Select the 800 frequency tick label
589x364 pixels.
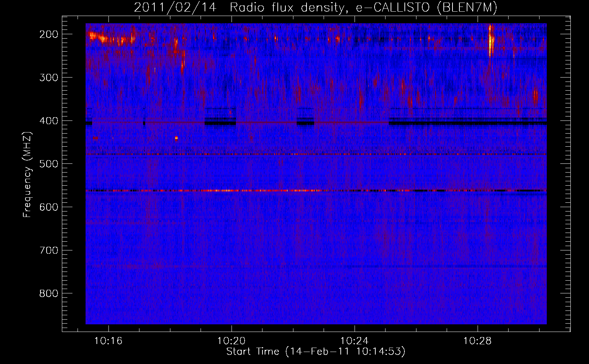(49, 293)
